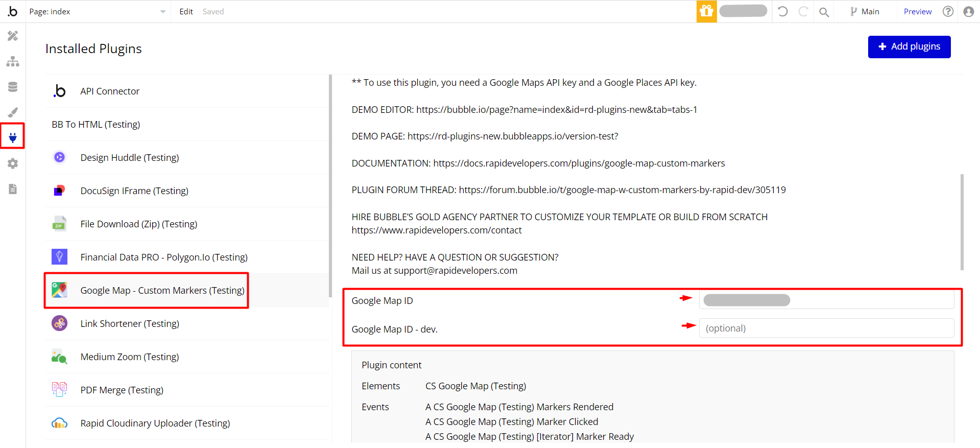The image size is (980, 448).
Task: Select API Connector in plugin list
Action: [187, 91]
